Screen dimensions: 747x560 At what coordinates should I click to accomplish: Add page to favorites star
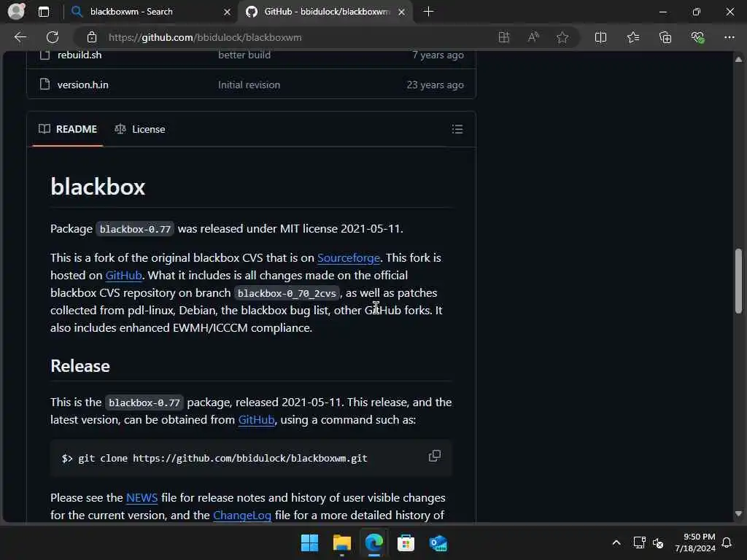point(562,37)
